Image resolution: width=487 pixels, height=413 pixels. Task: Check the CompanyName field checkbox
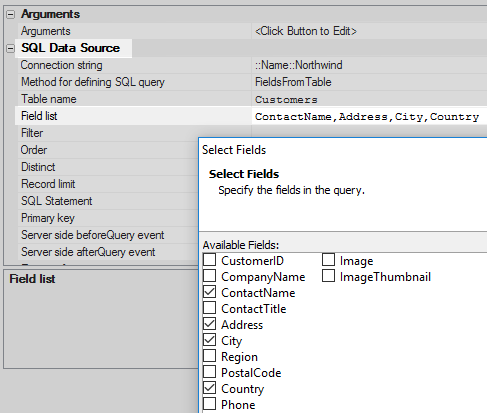tap(209, 276)
